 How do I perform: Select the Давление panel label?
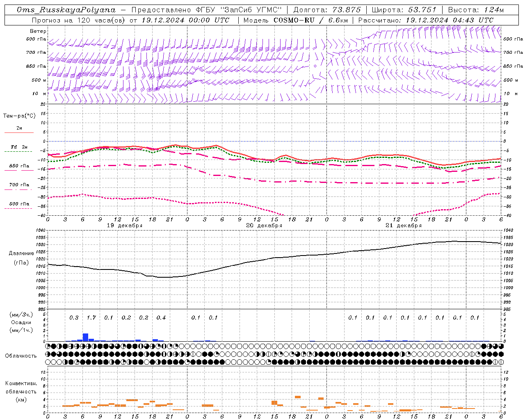[x=21, y=253]
